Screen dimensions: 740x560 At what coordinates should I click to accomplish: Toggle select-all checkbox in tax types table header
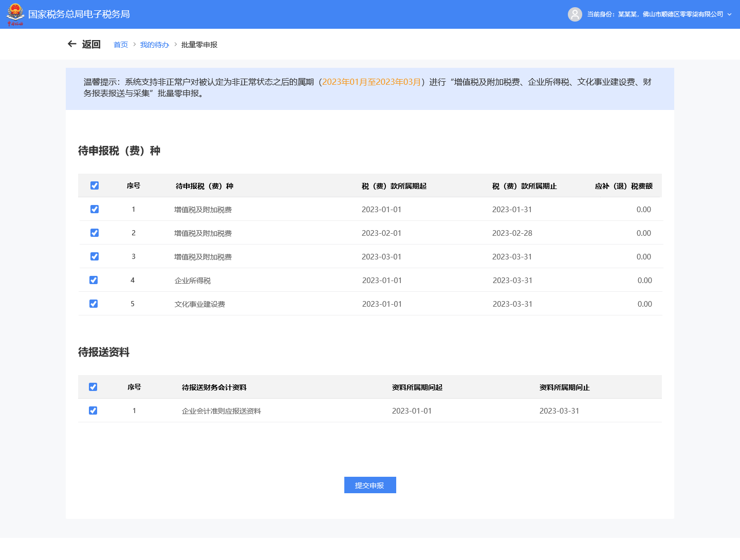point(95,185)
